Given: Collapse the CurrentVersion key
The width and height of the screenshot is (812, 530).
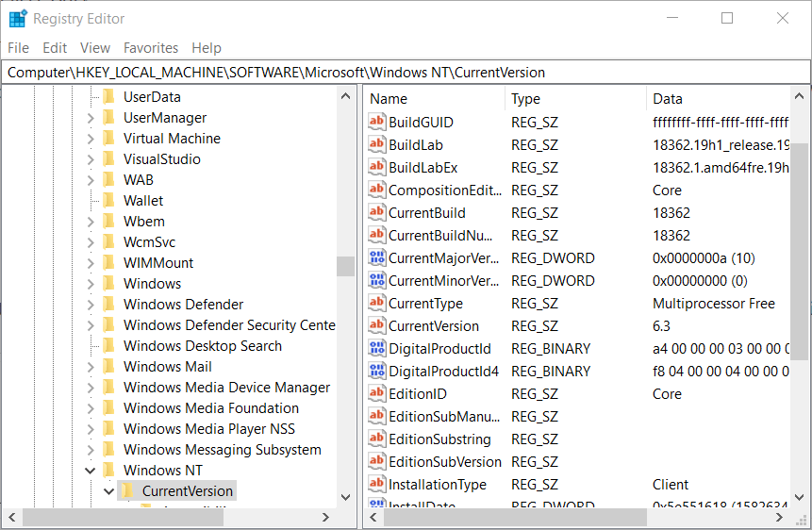Looking at the screenshot, I should click(108, 491).
